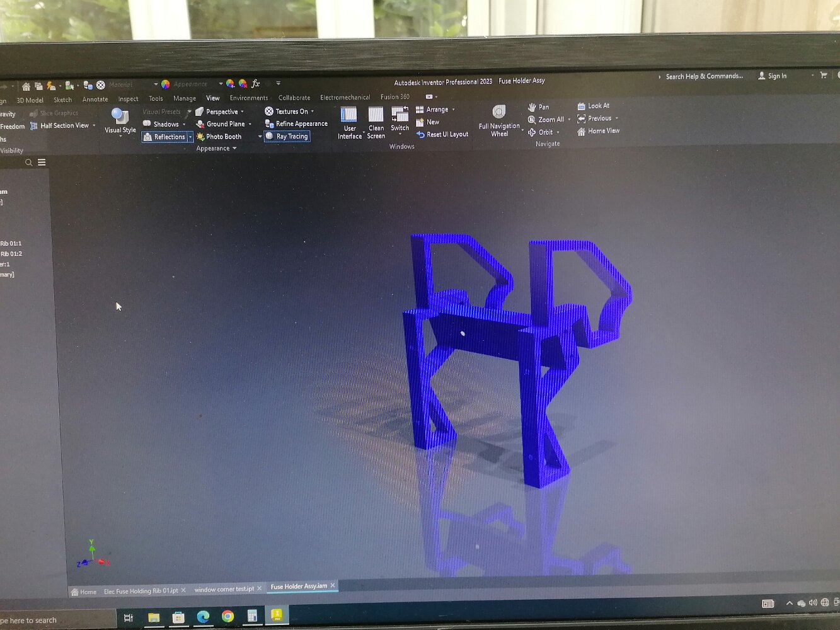Switch to window corner test.ipt tab
Image resolution: width=840 pixels, height=630 pixels.
point(224,589)
